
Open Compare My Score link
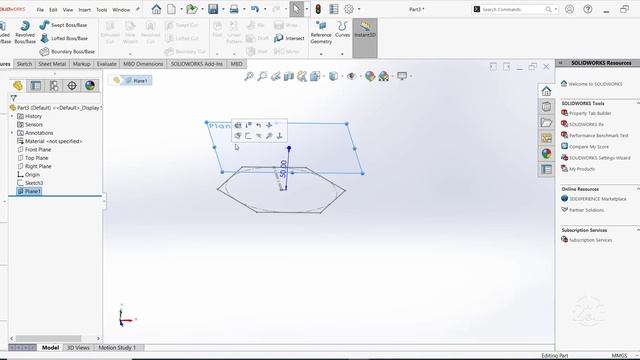[589, 147]
